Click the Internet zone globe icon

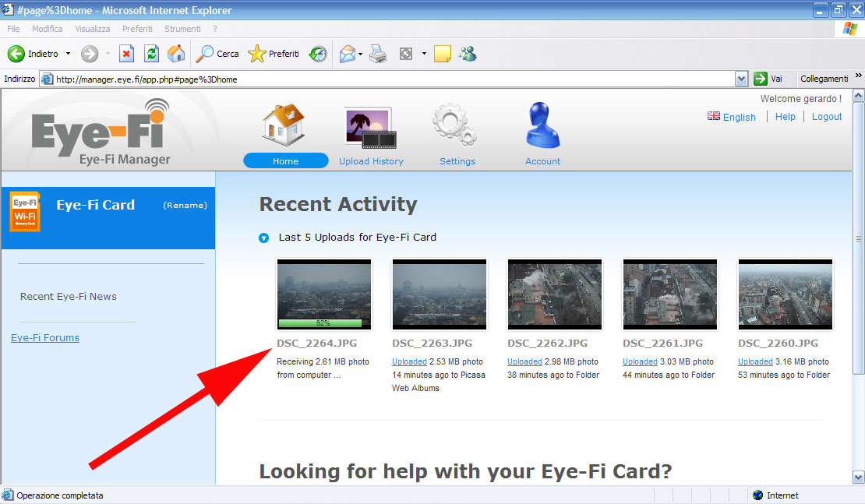click(758, 495)
